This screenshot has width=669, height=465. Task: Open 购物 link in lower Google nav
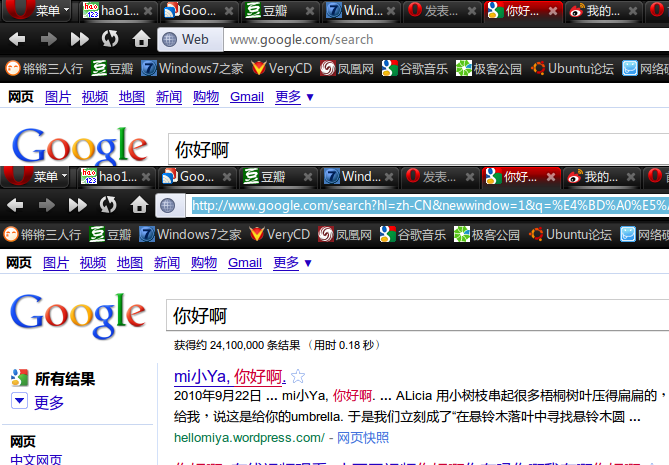pos(204,263)
